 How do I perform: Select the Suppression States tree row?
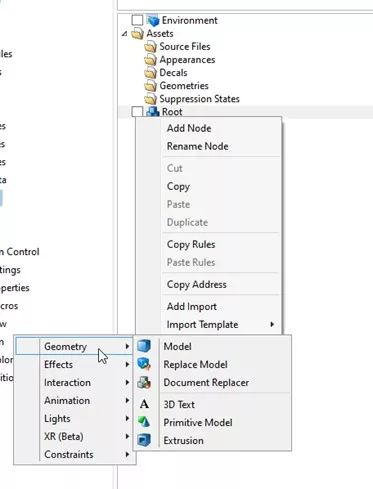(x=199, y=99)
